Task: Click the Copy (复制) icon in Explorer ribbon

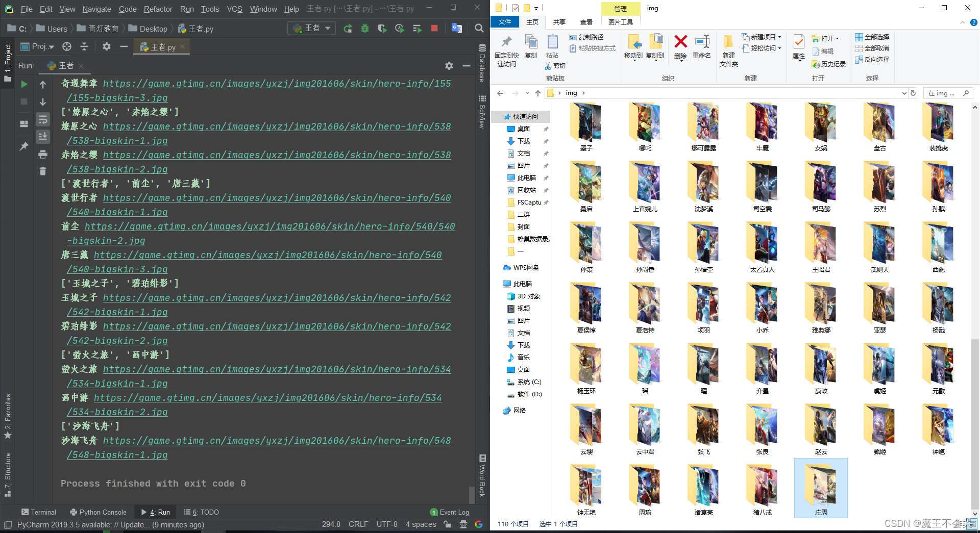Action: pos(531,46)
